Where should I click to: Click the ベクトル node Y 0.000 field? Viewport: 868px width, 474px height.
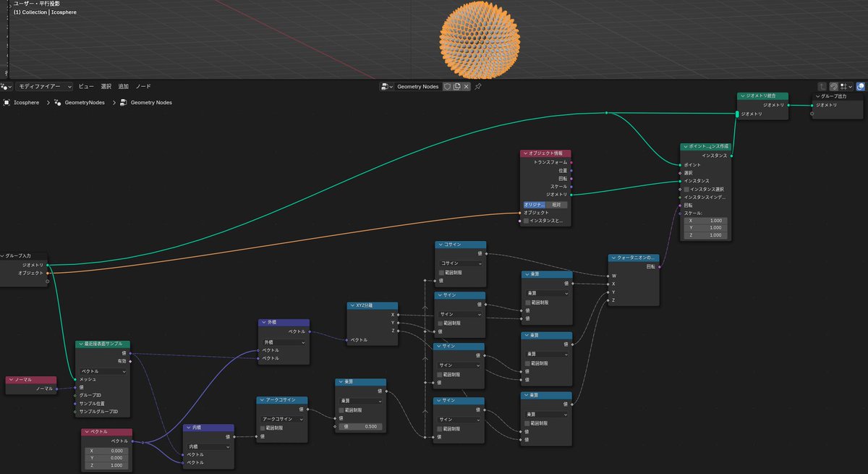tap(106, 458)
